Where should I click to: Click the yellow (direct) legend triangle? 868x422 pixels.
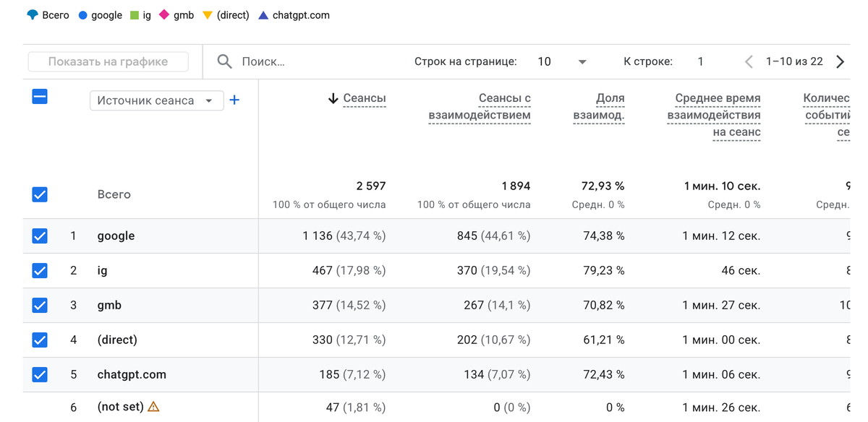(x=208, y=14)
